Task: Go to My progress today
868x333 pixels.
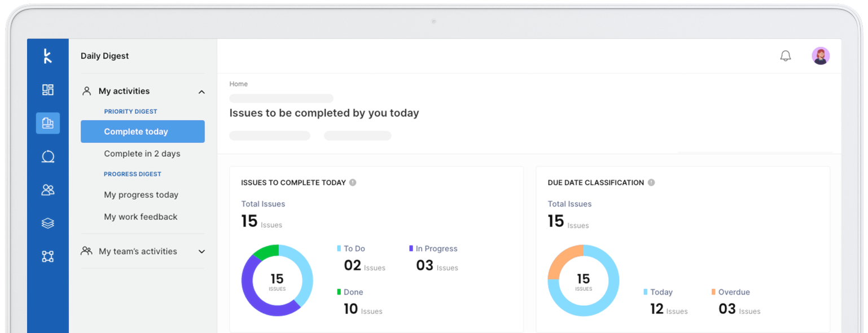Action: tap(141, 195)
